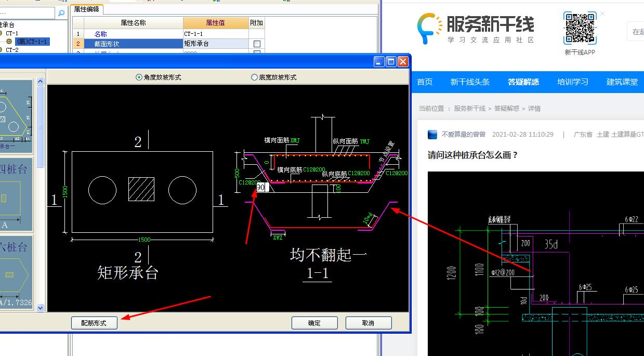Image resolution: width=644 pixels, height=356 pixels.
Task: Click the green 1500 width dimension
Action: (x=144, y=240)
